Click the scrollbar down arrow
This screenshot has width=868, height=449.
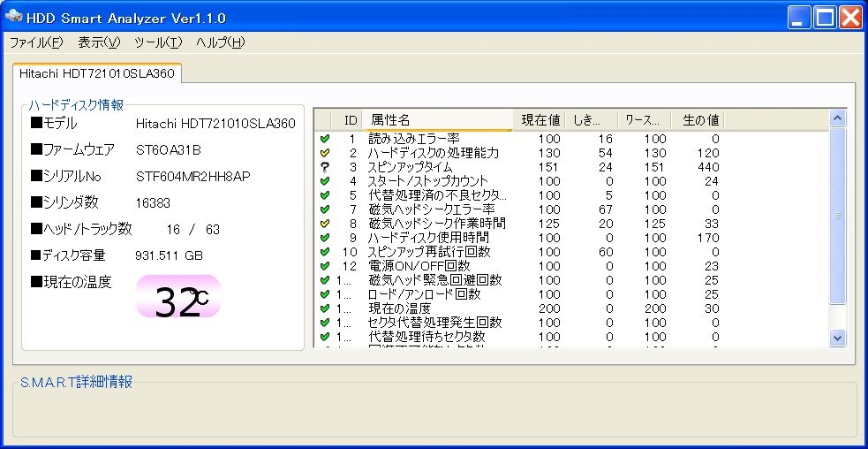click(838, 338)
